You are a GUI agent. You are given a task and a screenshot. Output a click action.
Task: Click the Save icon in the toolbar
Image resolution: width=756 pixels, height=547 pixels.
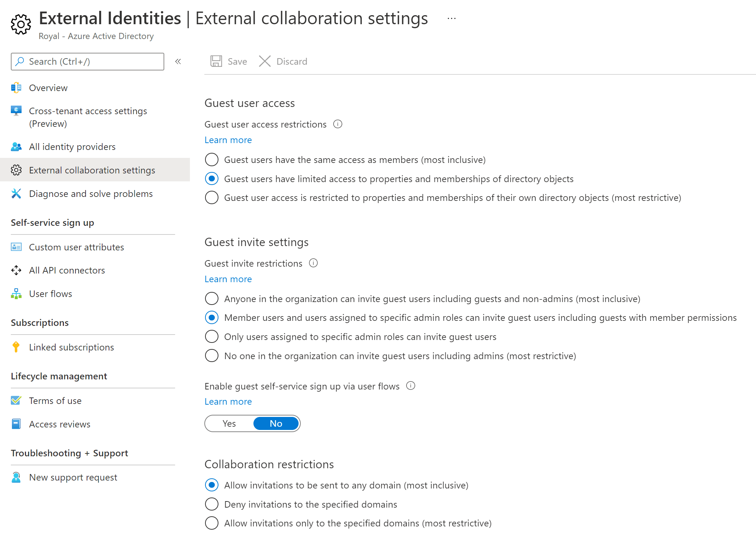click(216, 61)
